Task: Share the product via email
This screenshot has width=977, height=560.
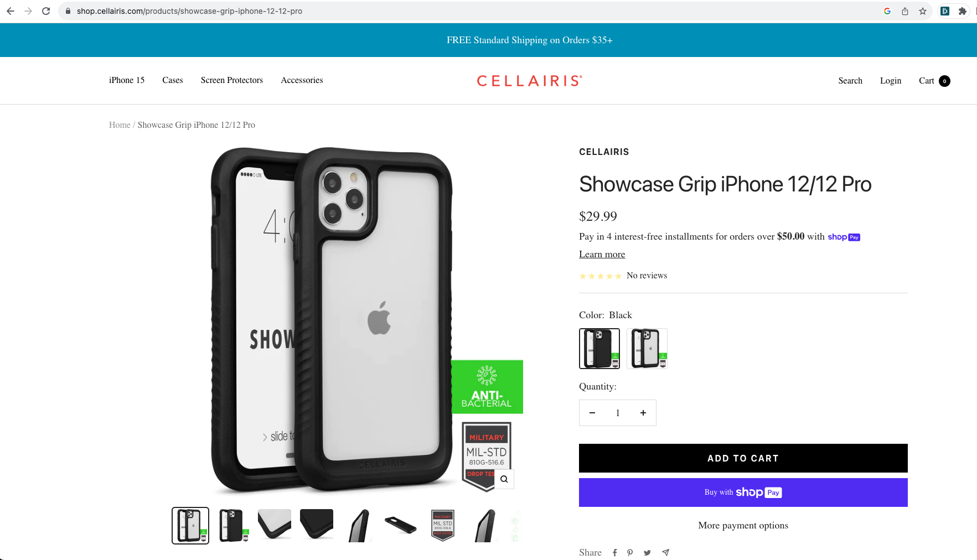Action: click(x=665, y=552)
